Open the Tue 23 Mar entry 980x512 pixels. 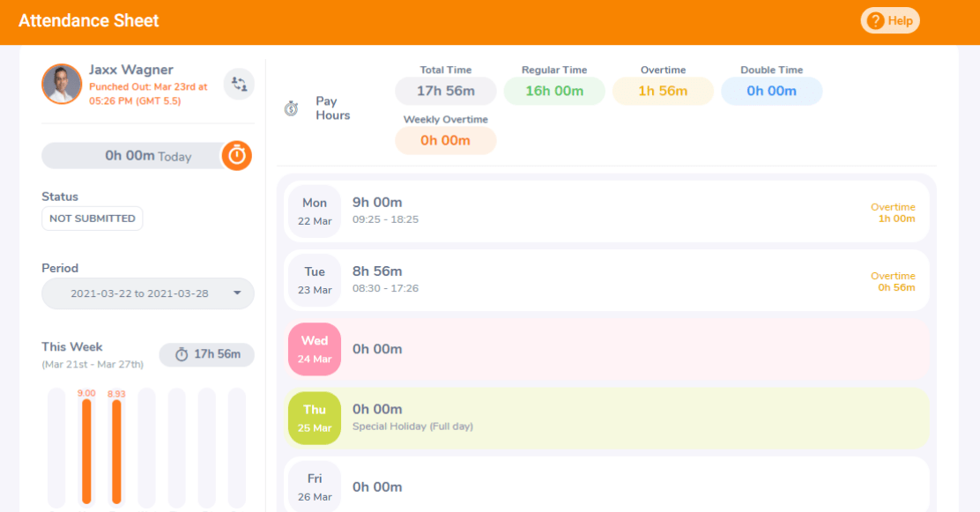(x=605, y=280)
